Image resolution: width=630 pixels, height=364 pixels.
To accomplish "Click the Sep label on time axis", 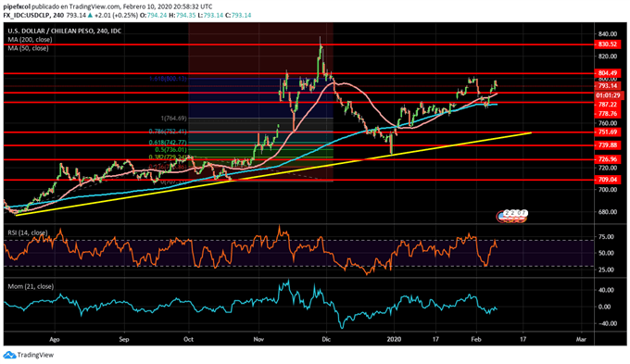I will [x=124, y=340].
